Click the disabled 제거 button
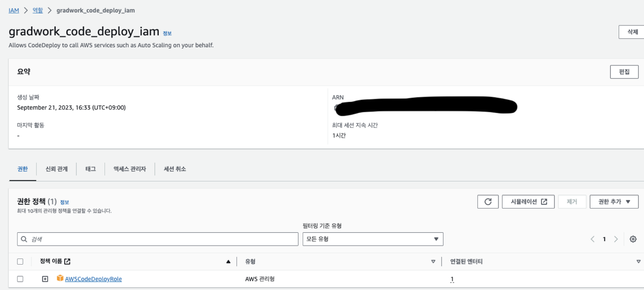644x290 pixels. [x=572, y=202]
